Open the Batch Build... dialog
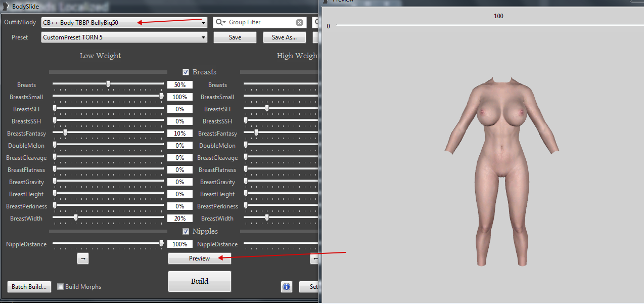Viewport: 644px width, 304px height. click(x=30, y=287)
